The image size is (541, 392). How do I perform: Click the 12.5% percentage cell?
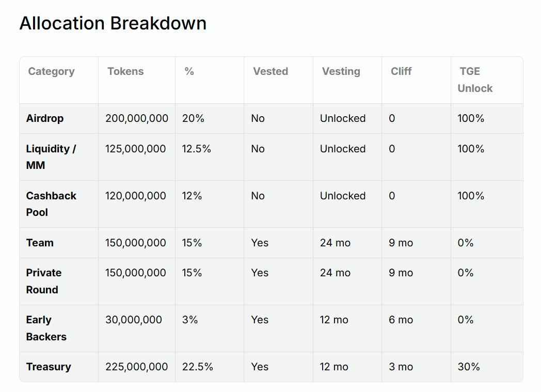(196, 149)
